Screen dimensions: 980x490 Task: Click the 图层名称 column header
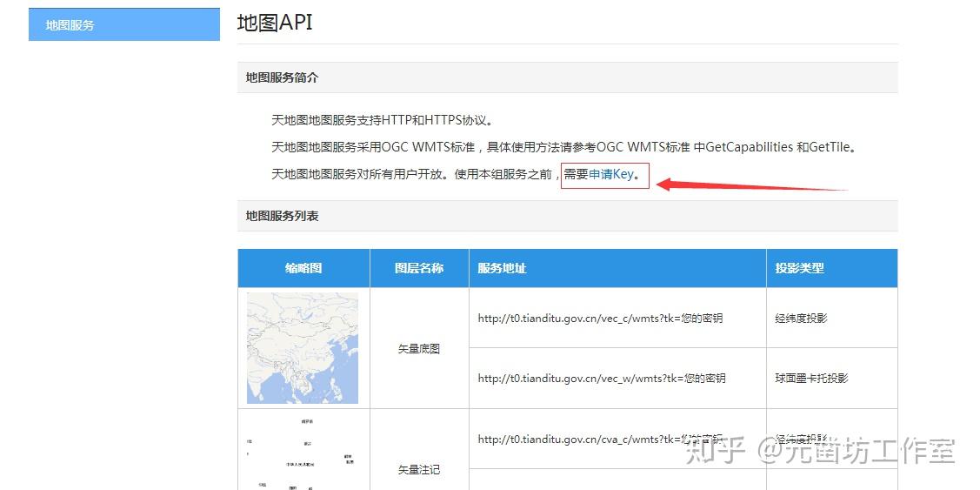(419, 268)
